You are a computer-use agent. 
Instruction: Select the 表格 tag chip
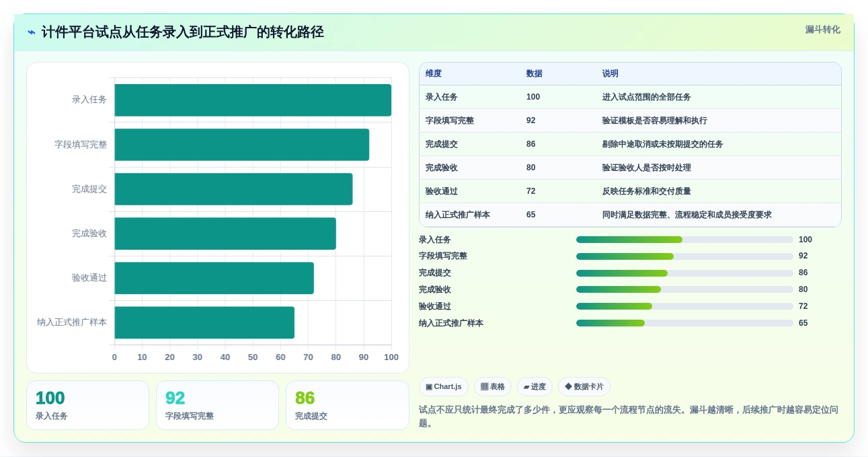[493, 386]
